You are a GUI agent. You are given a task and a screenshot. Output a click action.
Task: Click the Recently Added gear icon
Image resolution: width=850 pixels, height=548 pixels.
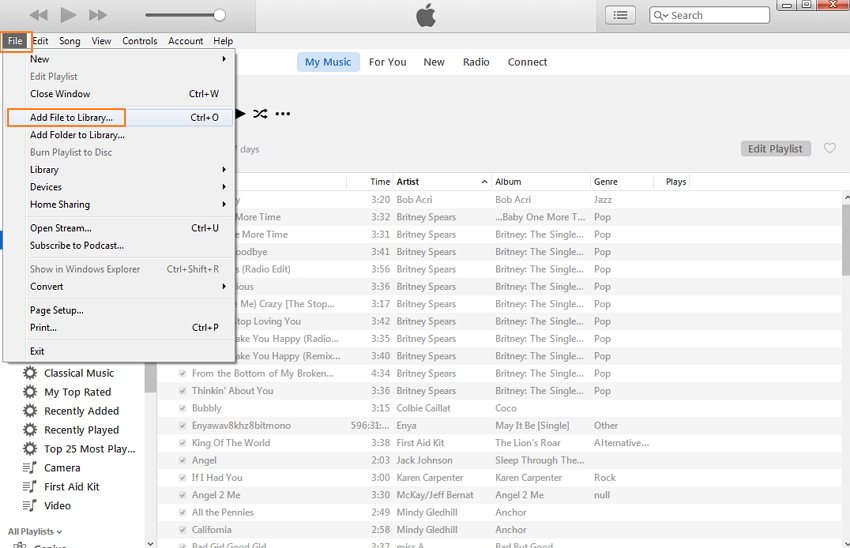click(x=30, y=411)
